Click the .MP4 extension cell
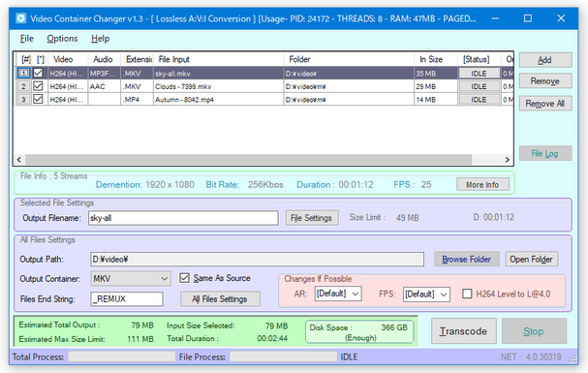Viewport: 588px width, 373px height. (x=137, y=100)
